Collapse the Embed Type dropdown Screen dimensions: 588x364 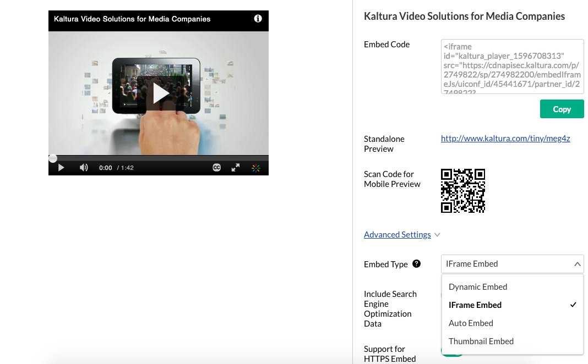(x=577, y=264)
